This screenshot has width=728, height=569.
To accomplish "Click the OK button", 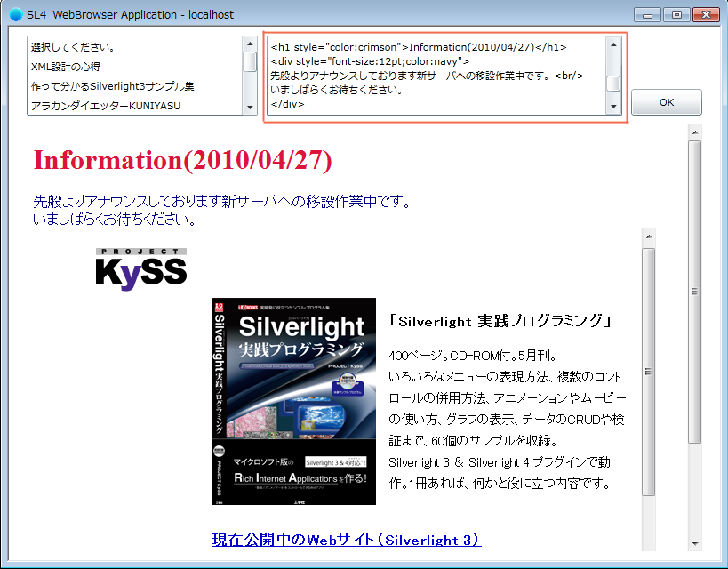I will point(667,102).
